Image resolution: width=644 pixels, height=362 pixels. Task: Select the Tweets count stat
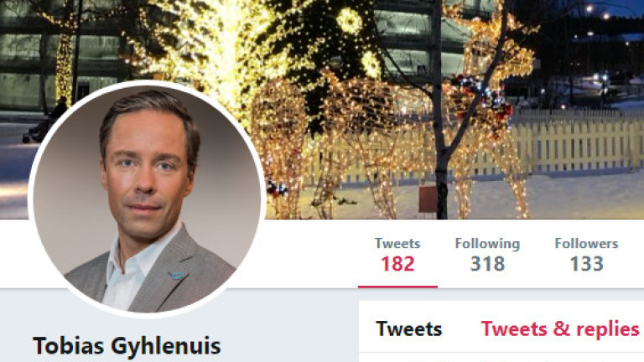pyautogui.click(x=397, y=256)
